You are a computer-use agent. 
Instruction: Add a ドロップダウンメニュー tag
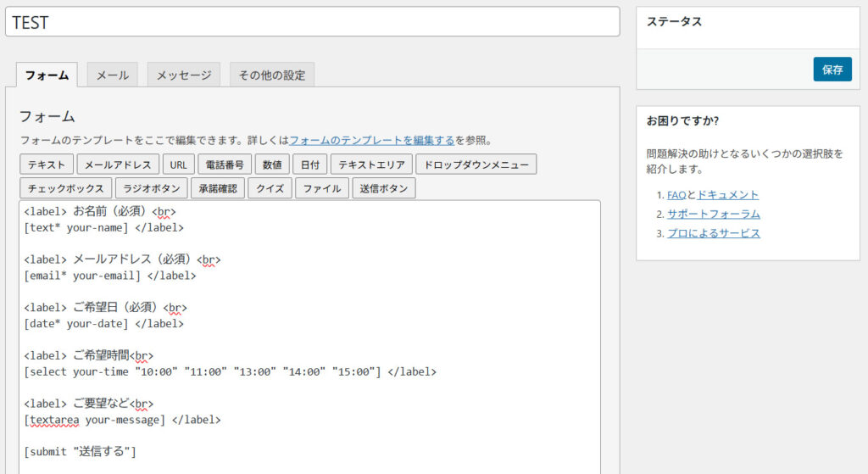(x=477, y=165)
